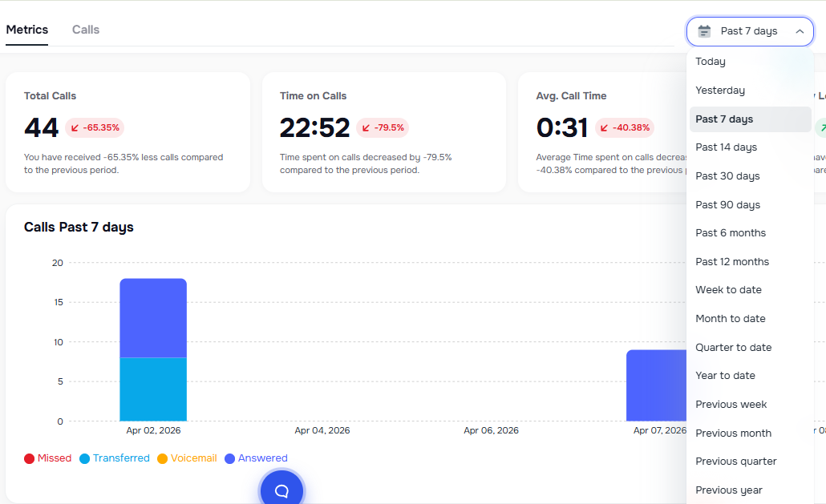Open the chat bubble support icon
This screenshot has height=504, width=826.
click(x=281, y=490)
